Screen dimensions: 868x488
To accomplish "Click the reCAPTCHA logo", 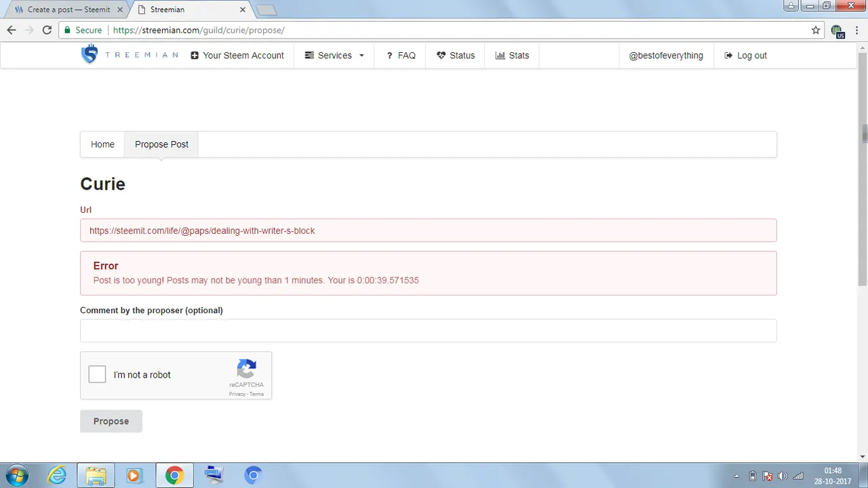I will pyautogui.click(x=246, y=369).
